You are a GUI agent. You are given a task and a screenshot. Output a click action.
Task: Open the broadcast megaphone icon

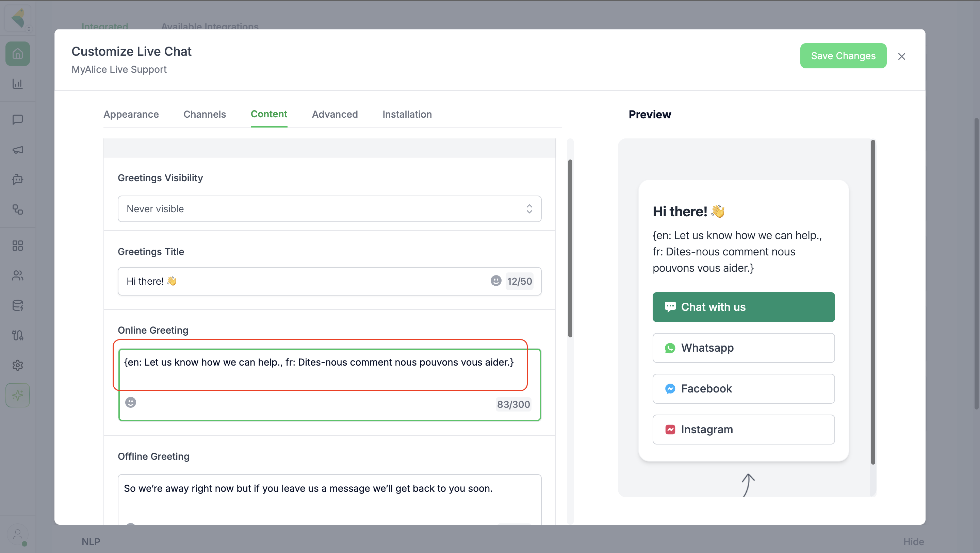[17, 149]
